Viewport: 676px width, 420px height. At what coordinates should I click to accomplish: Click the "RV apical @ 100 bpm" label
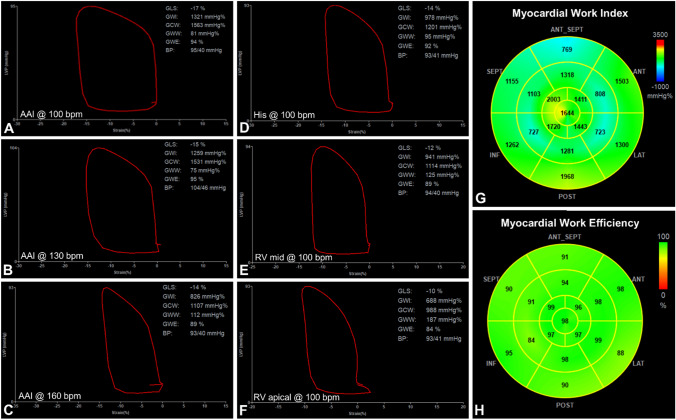click(297, 396)
